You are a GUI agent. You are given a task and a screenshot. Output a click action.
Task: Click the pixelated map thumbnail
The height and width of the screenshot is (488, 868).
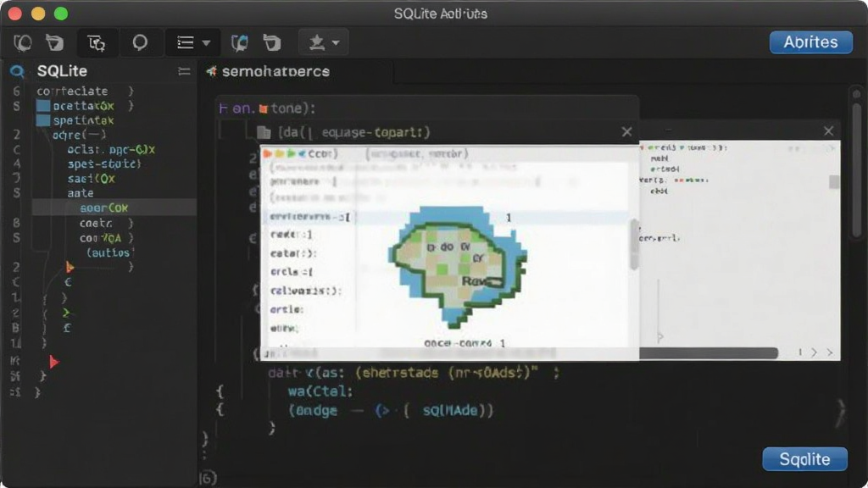458,266
